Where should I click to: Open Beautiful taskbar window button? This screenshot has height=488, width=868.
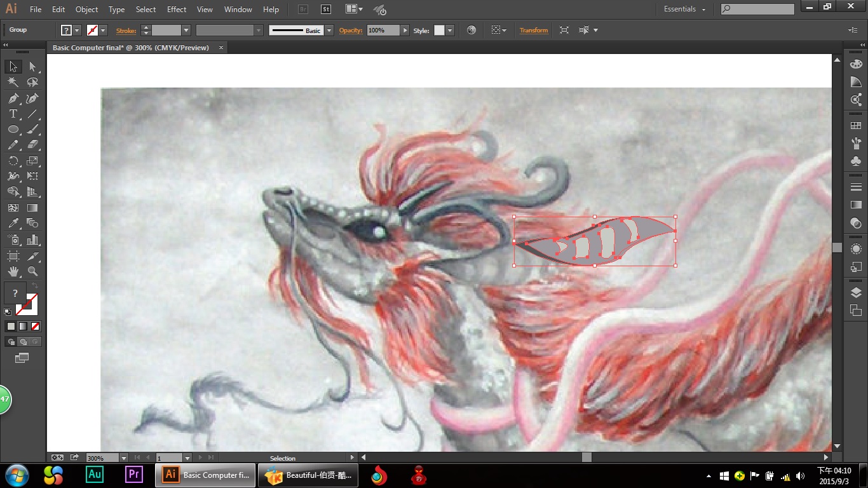308,475
